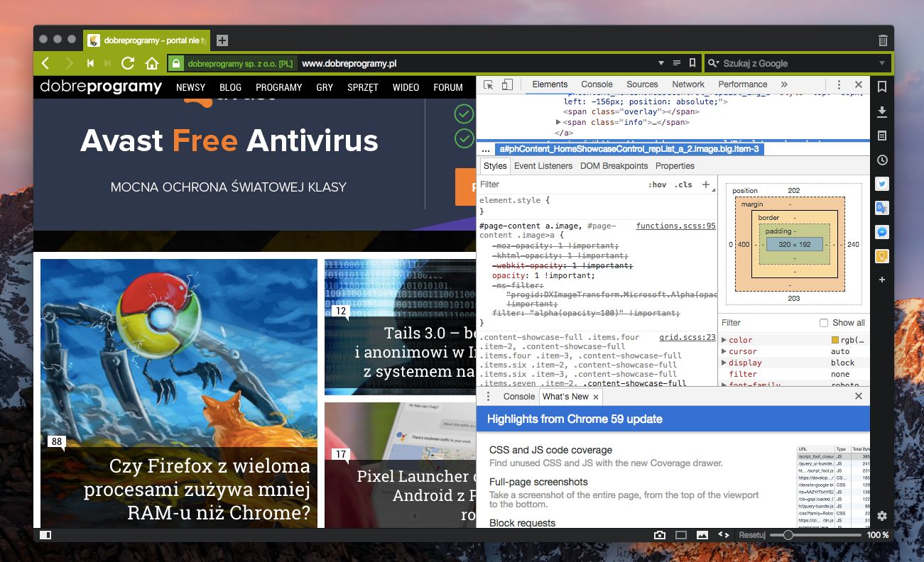Expand the color computed property
This screenshot has width=924, height=562.
[724, 340]
